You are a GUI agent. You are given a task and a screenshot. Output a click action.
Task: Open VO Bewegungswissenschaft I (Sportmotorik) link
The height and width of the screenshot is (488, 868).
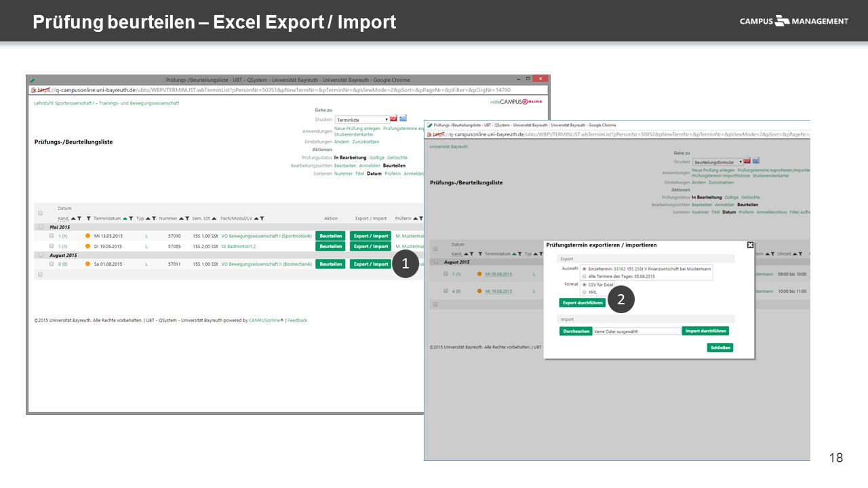267,236
